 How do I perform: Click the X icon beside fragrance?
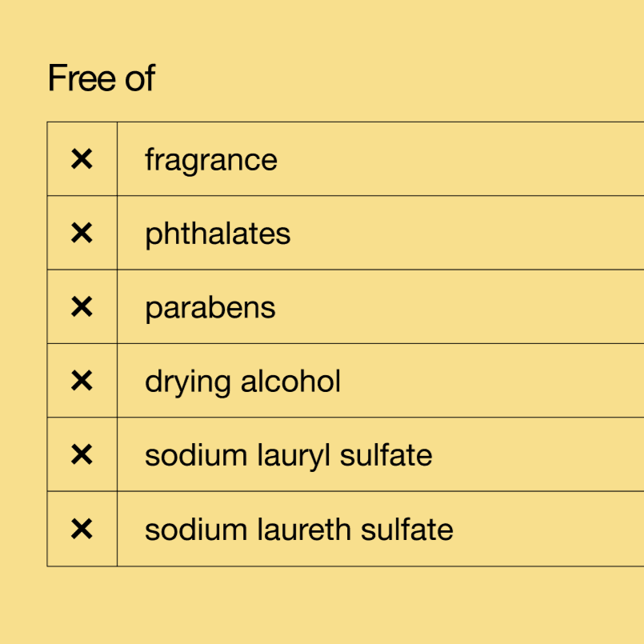click(82, 159)
